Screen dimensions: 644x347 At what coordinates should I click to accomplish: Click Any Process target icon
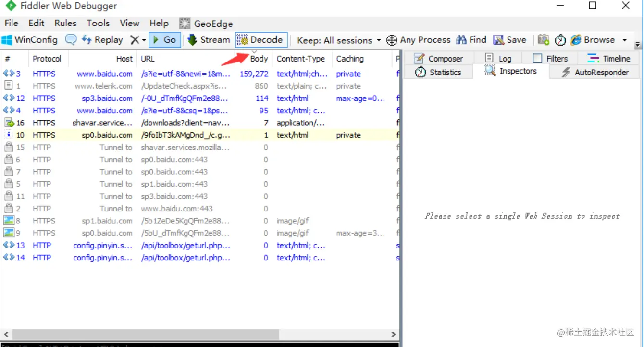392,40
